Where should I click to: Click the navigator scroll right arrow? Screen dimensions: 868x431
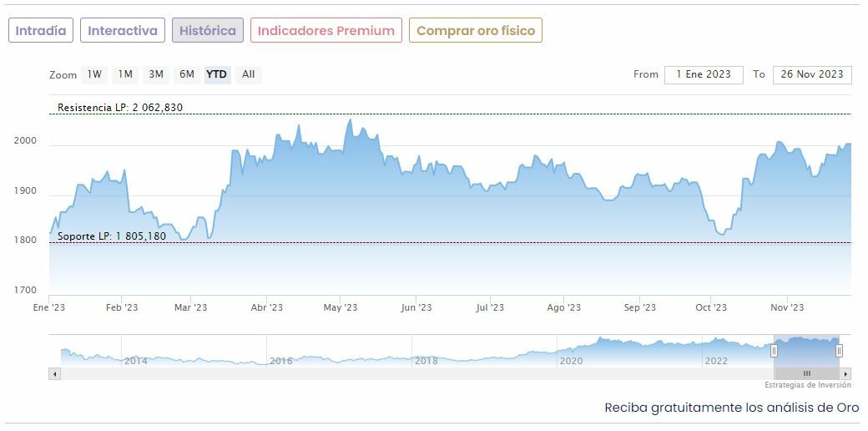point(845,373)
